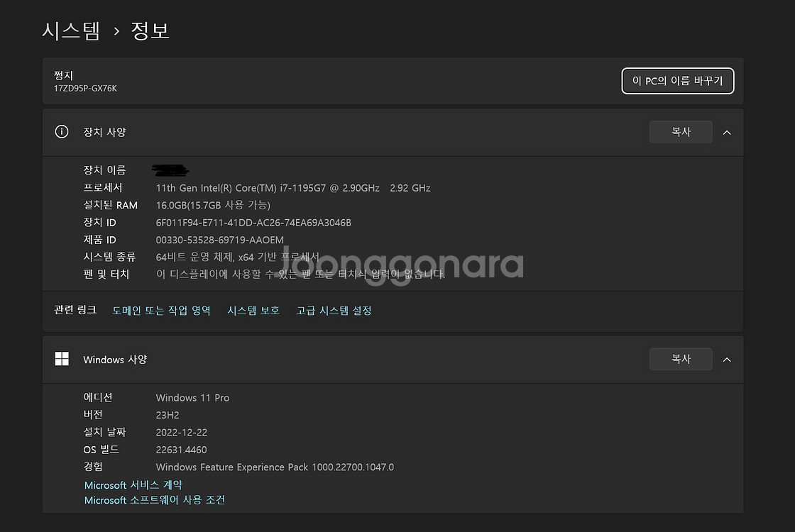Open 도메인 또는 작업 영역 link
Image resolution: width=795 pixels, height=532 pixels.
161,310
